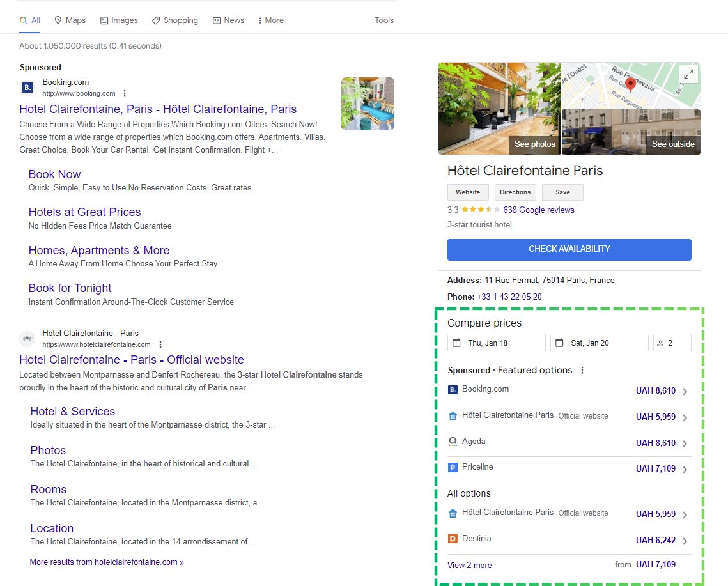Open Hotel Clairefontaine Official website result

pyautogui.click(x=132, y=360)
